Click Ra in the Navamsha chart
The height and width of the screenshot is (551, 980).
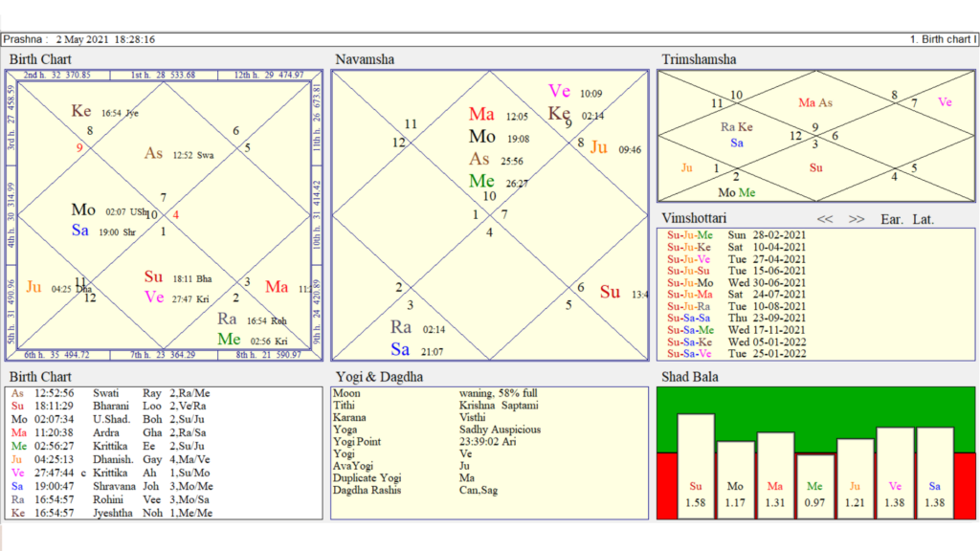point(401,327)
